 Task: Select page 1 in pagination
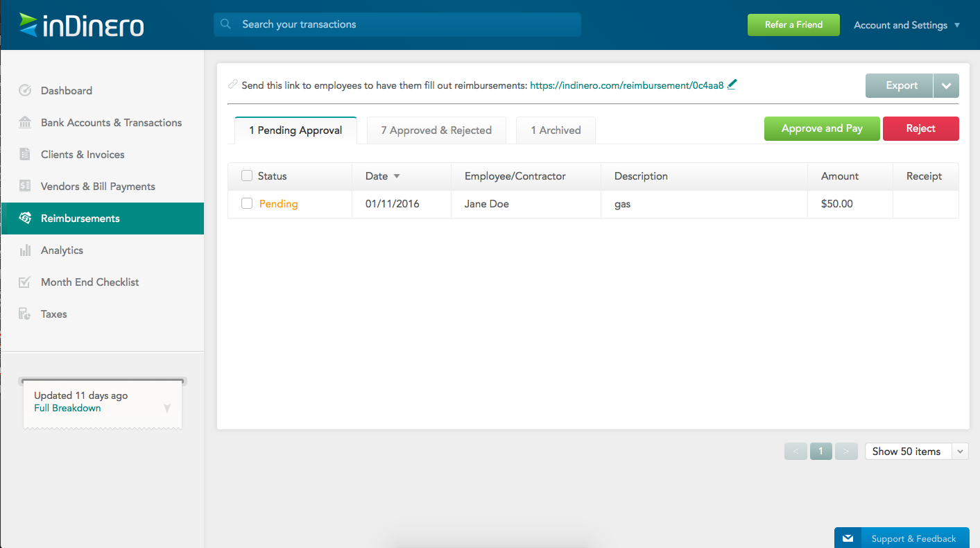(x=821, y=452)
